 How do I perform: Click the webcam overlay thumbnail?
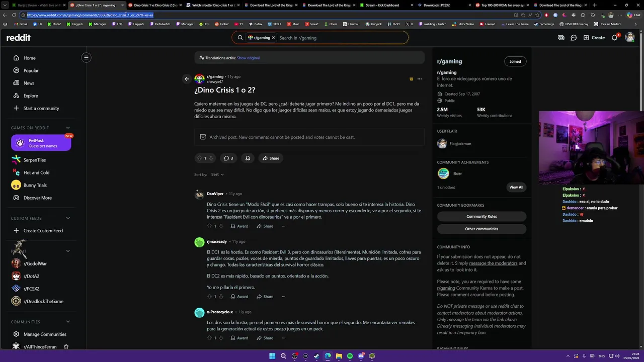pos(591,147)
